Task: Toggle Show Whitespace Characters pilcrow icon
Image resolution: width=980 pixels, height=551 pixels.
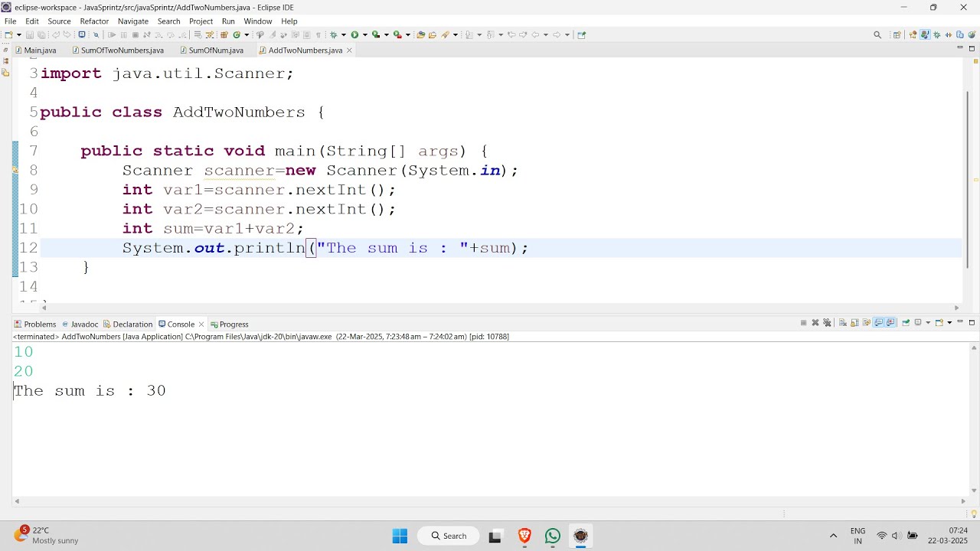Action: point(318,34)
